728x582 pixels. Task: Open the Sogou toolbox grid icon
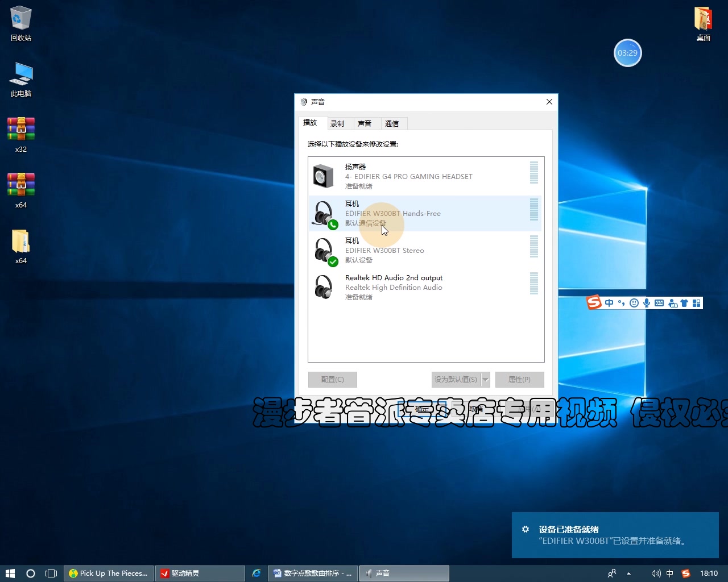click(696, 303)
